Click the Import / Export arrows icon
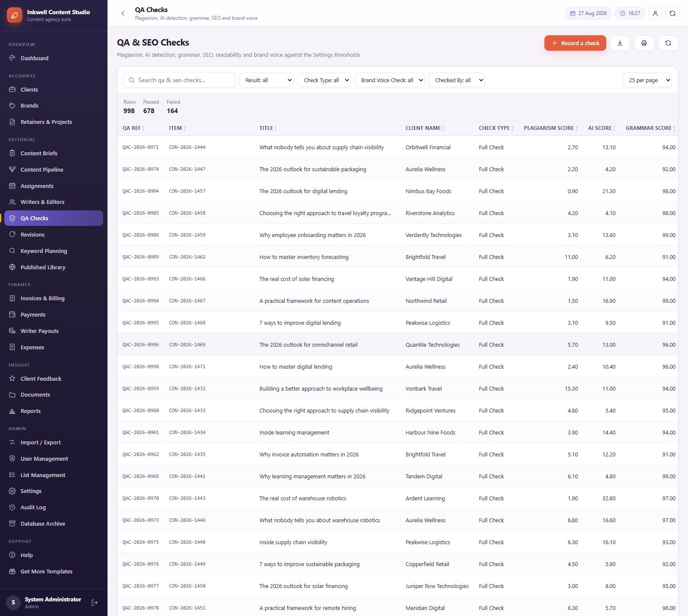Viewport: 688px width, 616px height. [x=12, y=442]
